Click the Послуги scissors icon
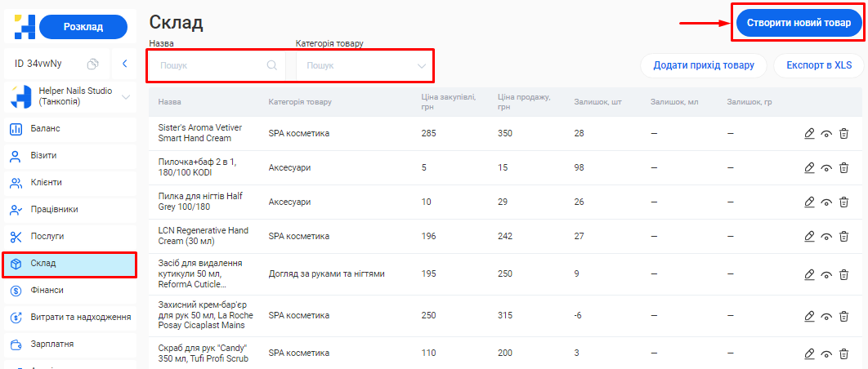This screenshot has height=369, width=868. point(16,237)
